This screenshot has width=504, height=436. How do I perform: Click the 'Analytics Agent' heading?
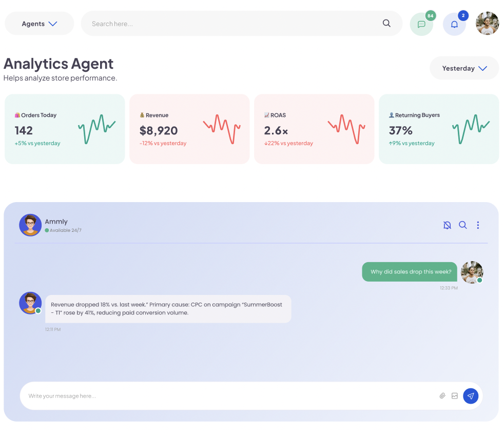click(x=59, y=64)
